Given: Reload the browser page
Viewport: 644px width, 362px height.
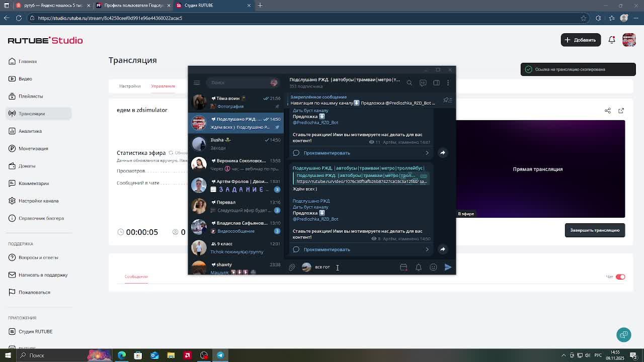Looking at the screenshot, I should point(19,18).
